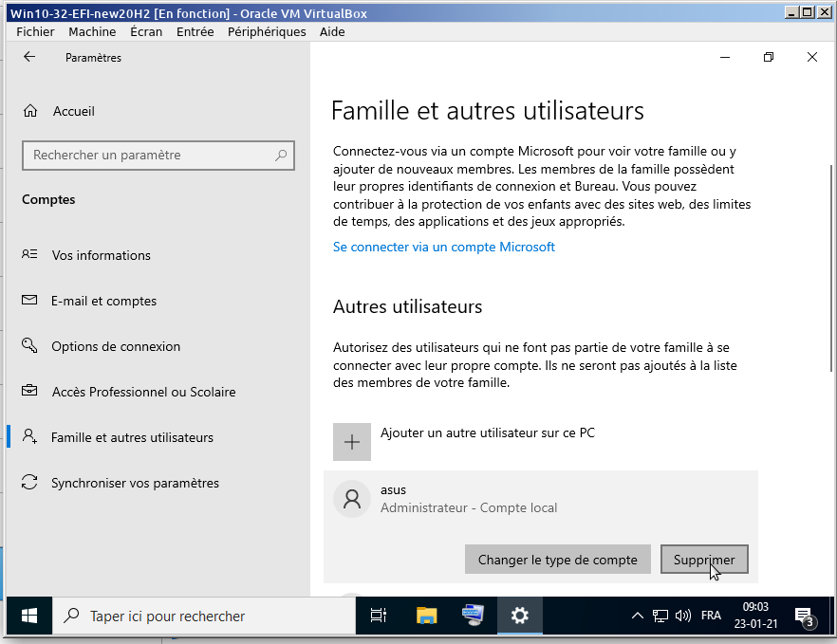The height and width of the screenshot is (644, 837).
Task: Click the taskbar search box
Action: (199, 616)
